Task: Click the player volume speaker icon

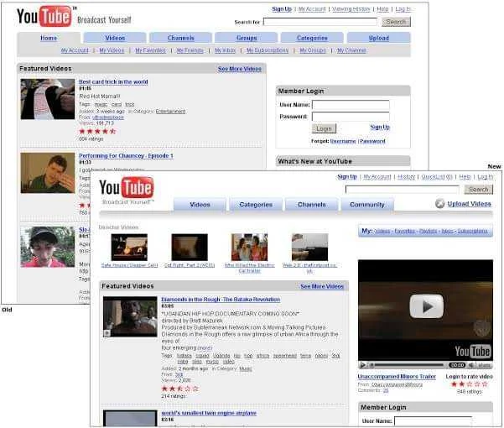Action: click(471, 365)
